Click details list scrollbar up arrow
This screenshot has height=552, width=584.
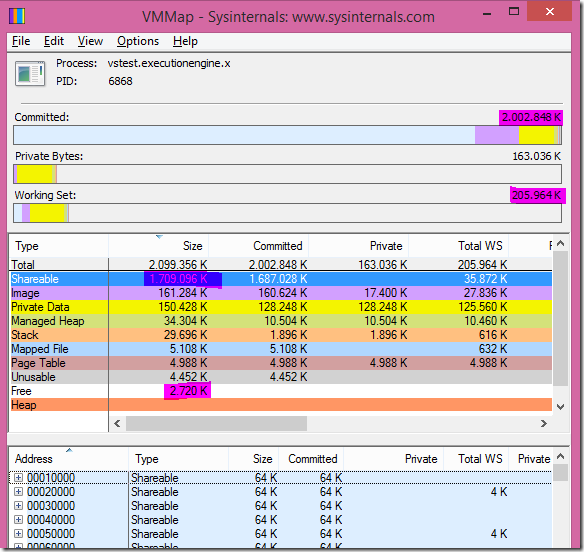click(x=560, y=456)
